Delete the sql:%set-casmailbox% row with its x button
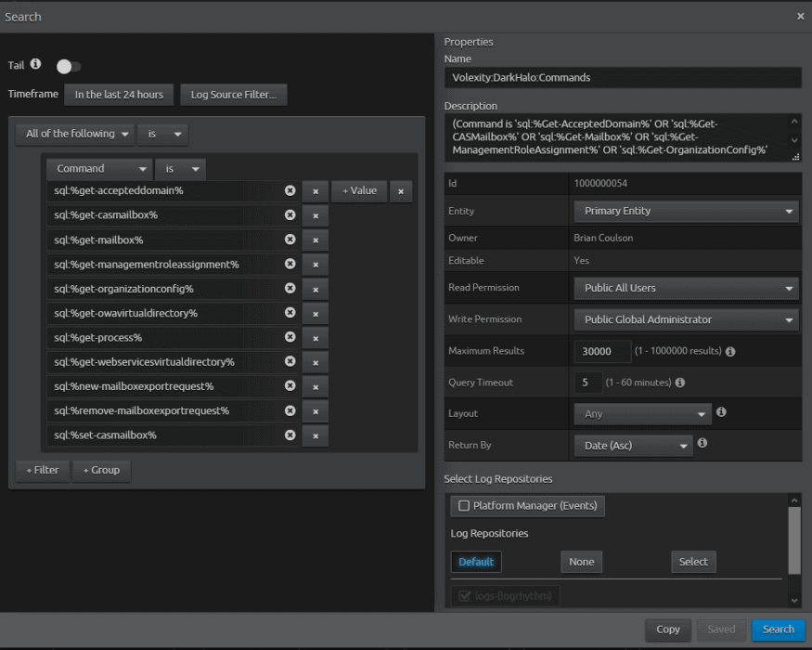Screen dimensions: 812x650 point(315,435)
